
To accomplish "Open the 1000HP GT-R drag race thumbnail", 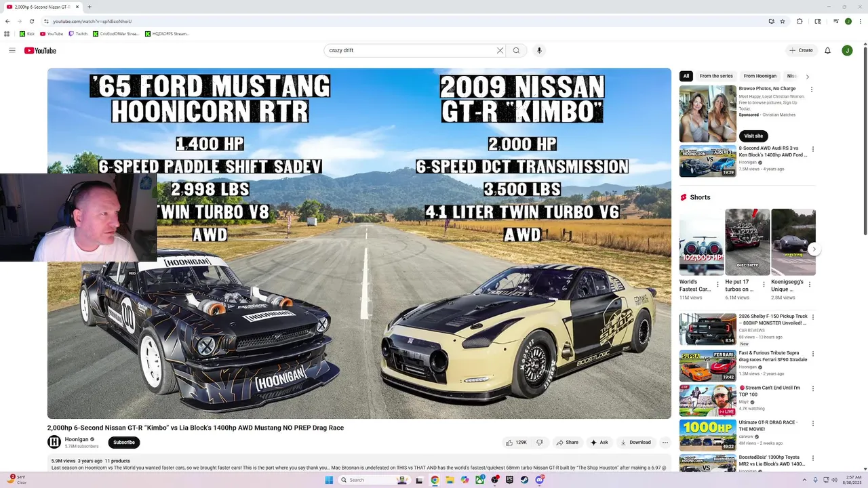I will 708,435.
